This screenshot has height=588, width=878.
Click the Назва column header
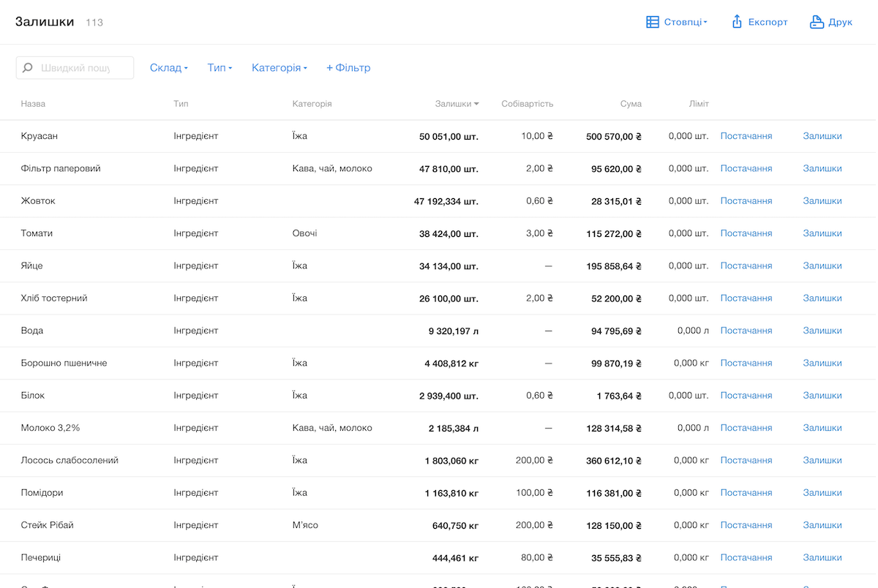(x=33, y=104)
